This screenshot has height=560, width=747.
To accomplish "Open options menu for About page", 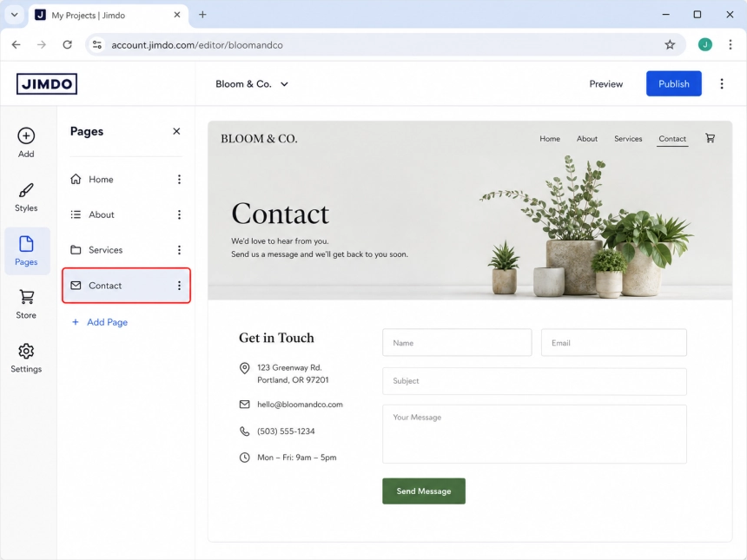I will 179,214.
